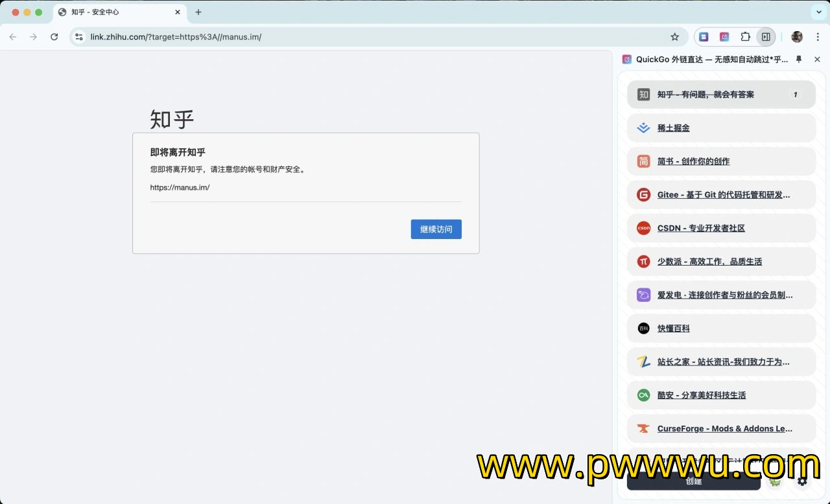
Task: Click the 酷安 site icon
Action: tap(643, 395)
